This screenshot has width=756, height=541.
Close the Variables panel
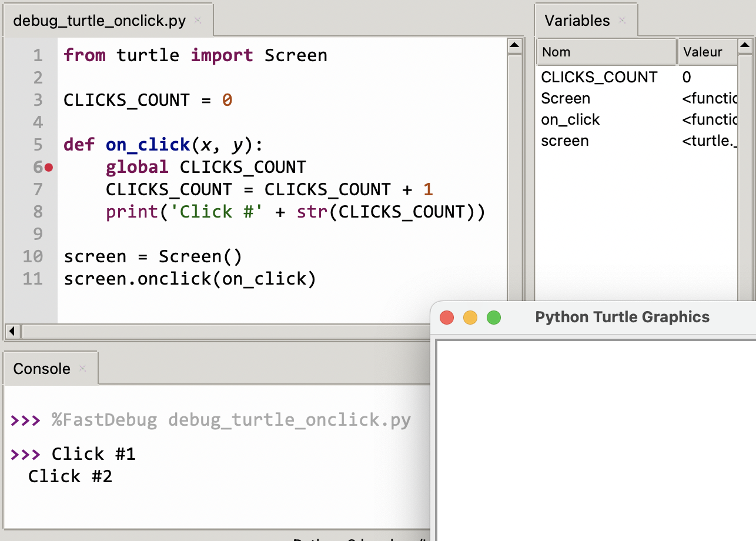[x=622, y=21]
